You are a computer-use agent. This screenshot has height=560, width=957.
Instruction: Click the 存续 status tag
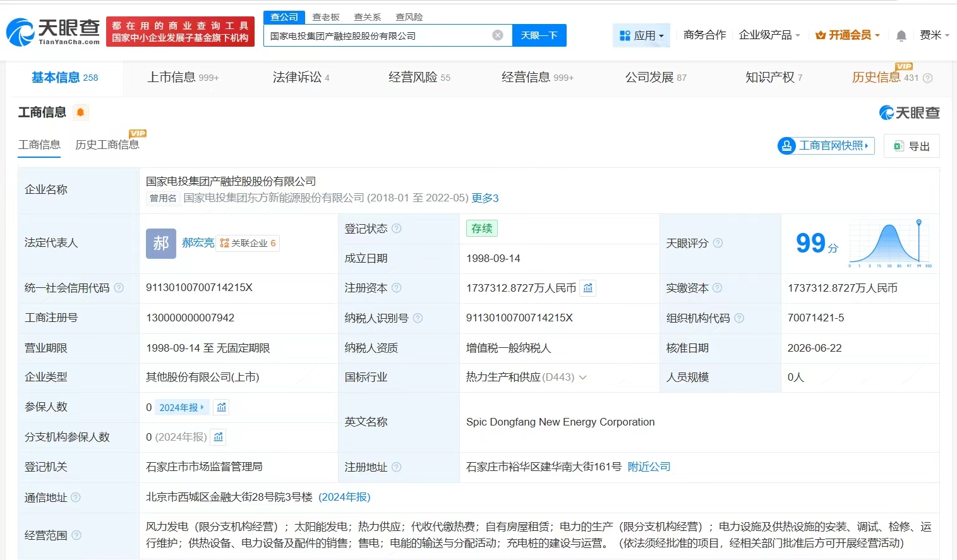482,229
